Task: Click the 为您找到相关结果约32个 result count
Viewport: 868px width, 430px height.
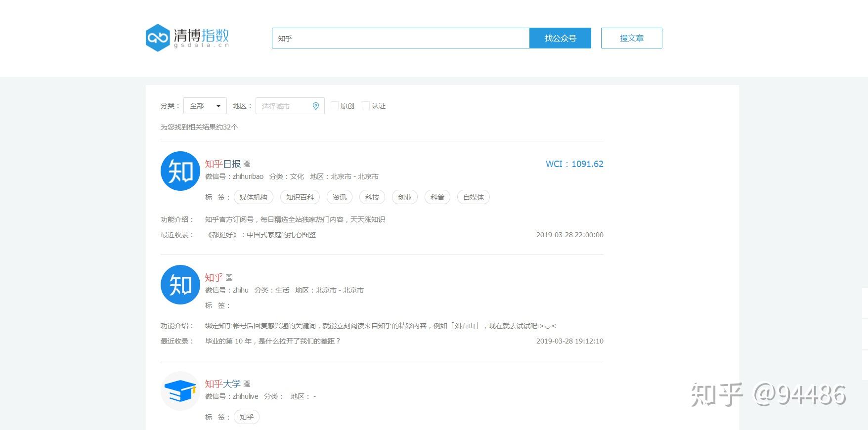Action: click(199, 127)
